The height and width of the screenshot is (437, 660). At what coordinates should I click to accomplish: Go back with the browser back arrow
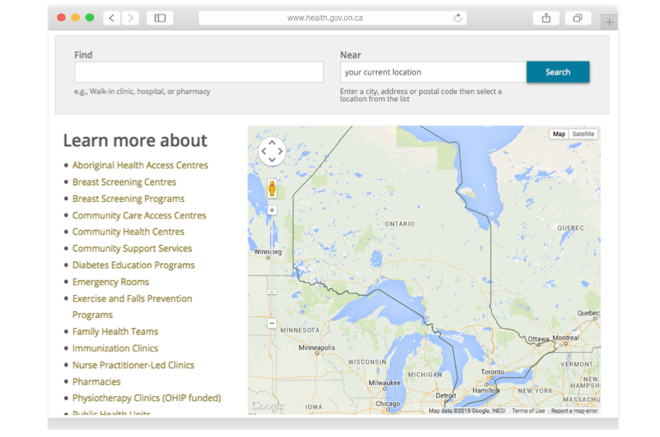(x=112, y=18)
